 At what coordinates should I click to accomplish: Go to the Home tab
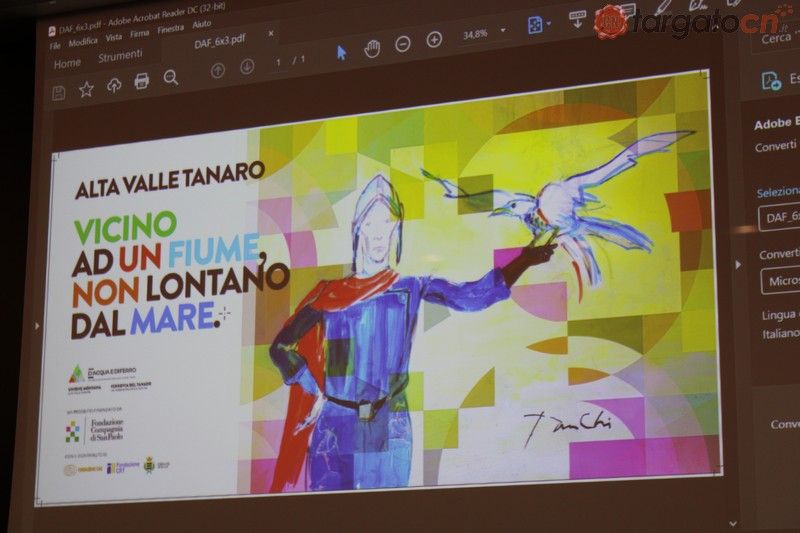tap(67, 63)
